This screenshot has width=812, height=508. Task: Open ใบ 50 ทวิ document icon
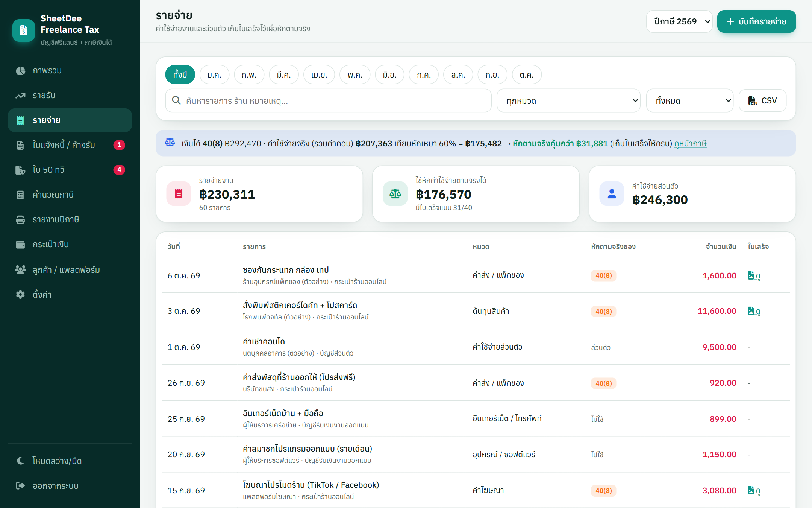20,170
